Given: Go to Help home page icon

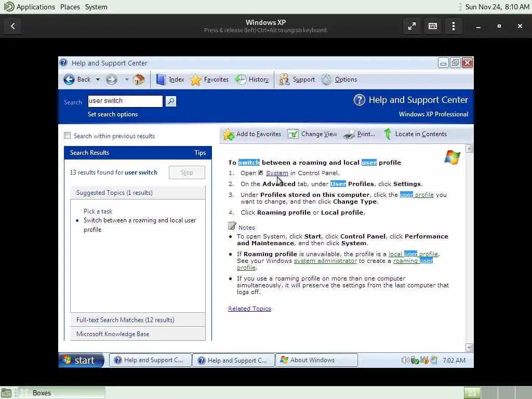Looking at the screenshot, I should tap(138, 79).
